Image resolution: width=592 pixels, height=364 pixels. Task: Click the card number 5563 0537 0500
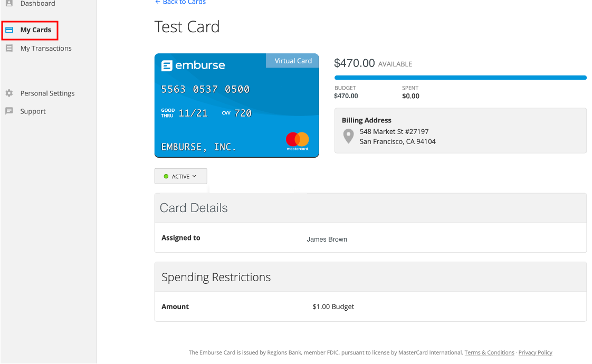click(205, 89)
